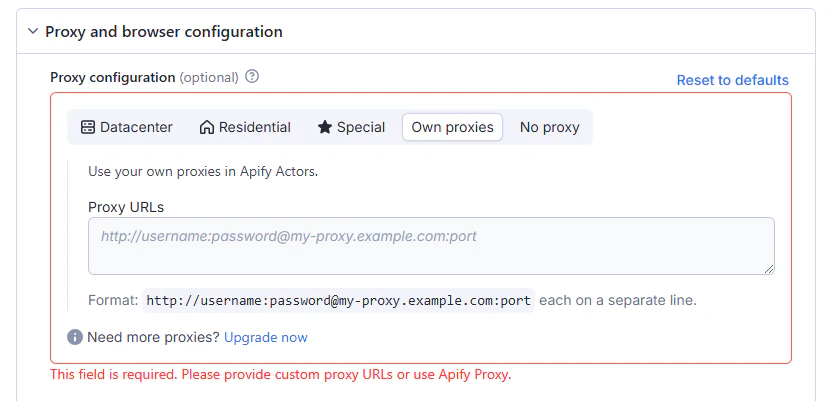Click the info icon near Need more proxies
833x401 pixels.
(75, 338)
